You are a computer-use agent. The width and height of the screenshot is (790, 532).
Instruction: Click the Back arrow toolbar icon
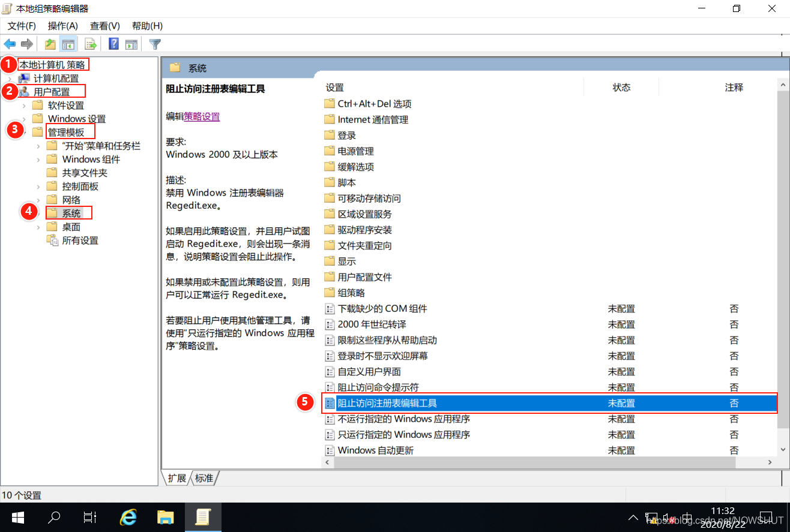click(x=10, y=44)
